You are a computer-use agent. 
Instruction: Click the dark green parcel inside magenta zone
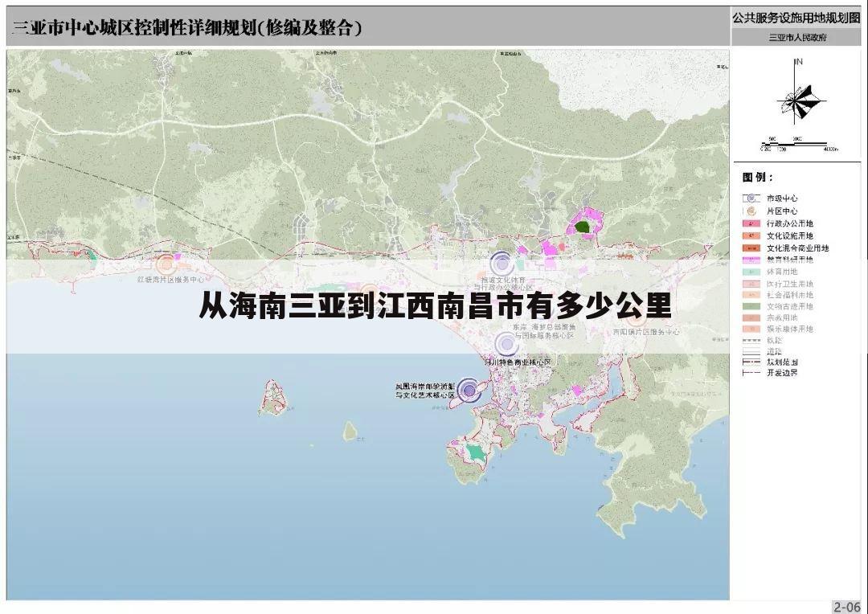coord(582,227)
